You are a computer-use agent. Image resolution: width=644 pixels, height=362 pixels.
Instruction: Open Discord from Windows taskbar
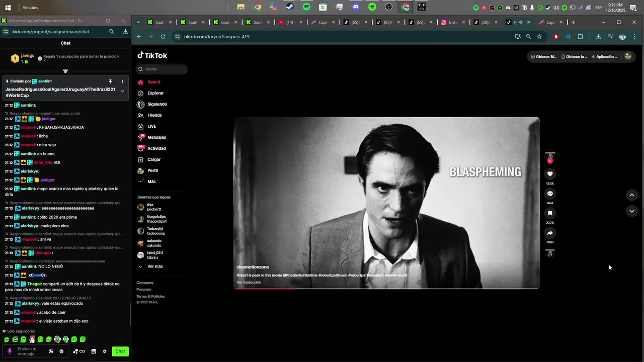click(356, 7)
